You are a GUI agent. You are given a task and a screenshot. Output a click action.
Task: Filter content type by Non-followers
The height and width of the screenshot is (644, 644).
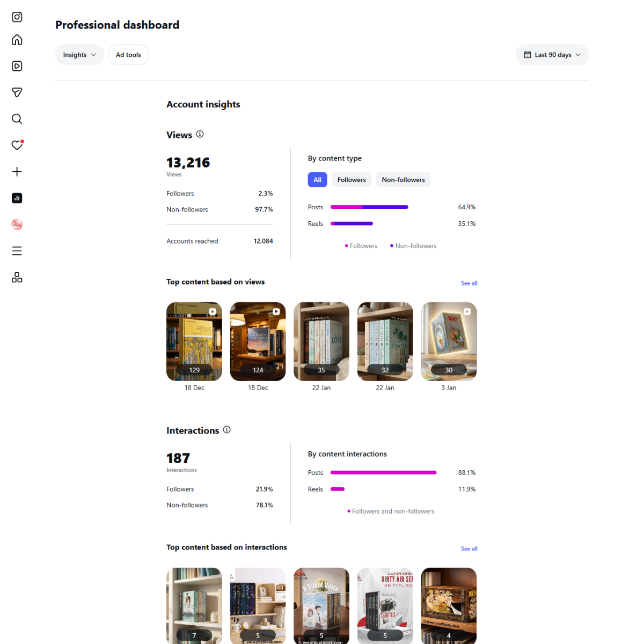coord(403,180)
